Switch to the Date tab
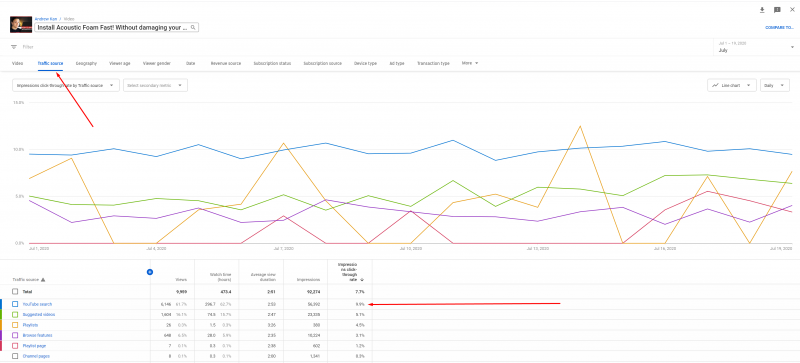The width and height of the screenshot is (800, 363). tap(190, 63)
